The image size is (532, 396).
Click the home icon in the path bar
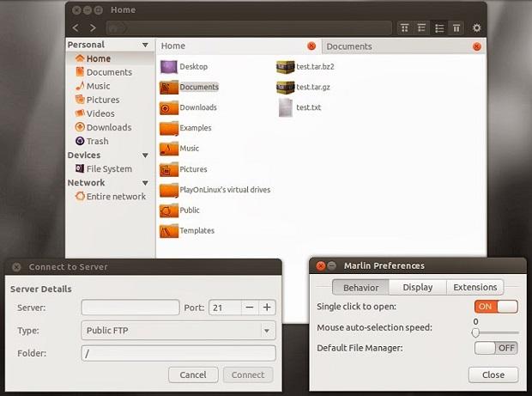point(113,28)
